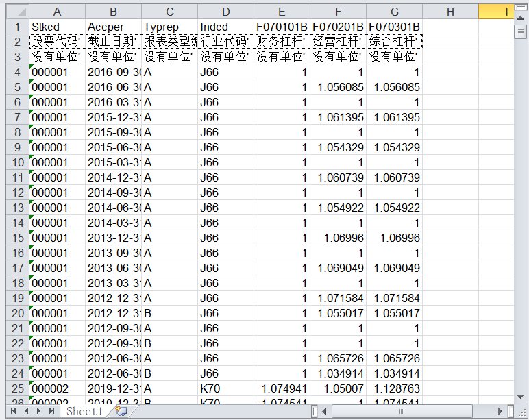Select the highlighted column I header

(506, 12)
